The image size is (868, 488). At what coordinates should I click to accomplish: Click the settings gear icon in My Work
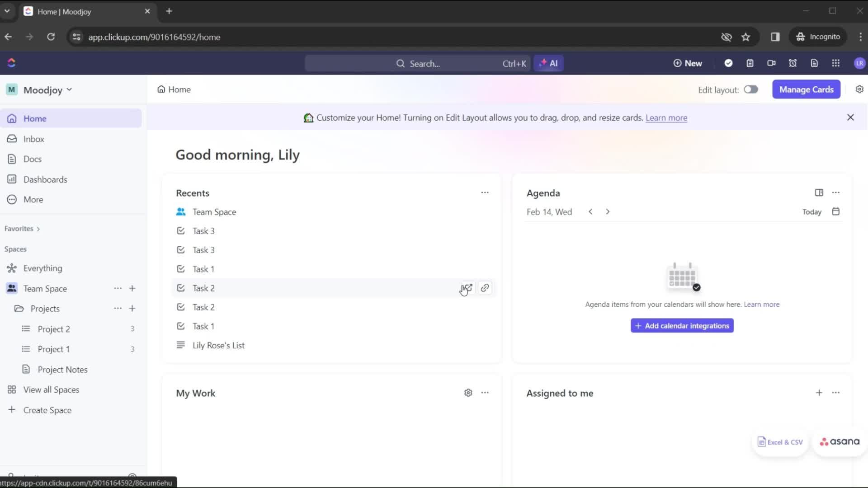[467, 393]
